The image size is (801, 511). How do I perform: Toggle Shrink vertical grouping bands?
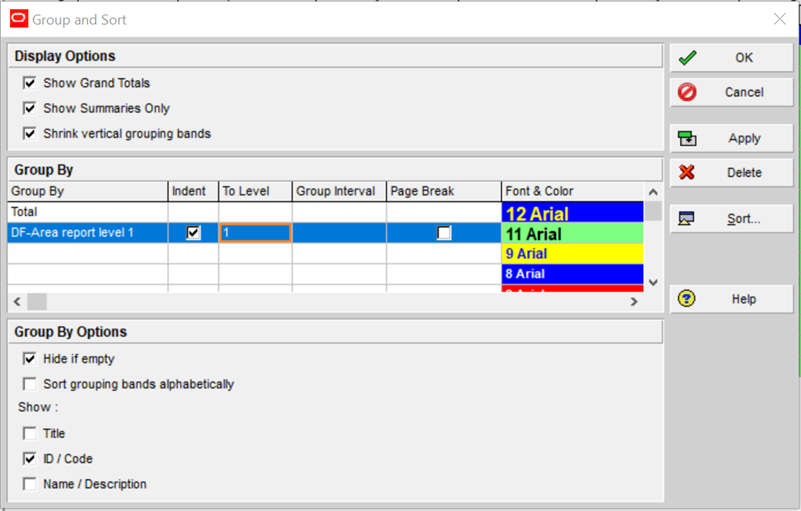click(30, 133)
